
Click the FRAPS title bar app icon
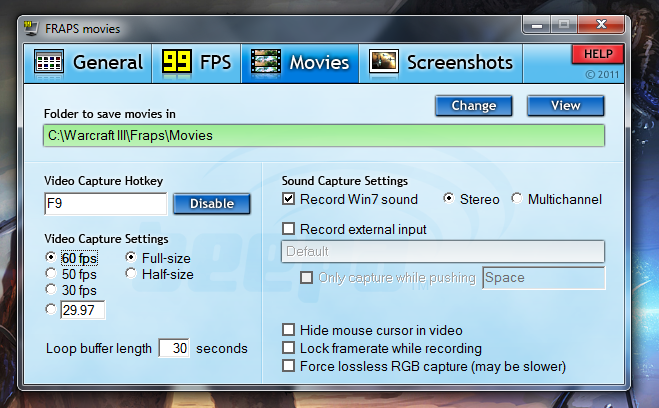point(31,28)
